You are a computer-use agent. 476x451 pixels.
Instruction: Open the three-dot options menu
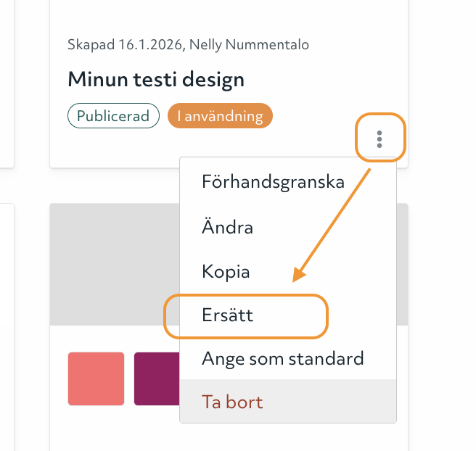379,138
